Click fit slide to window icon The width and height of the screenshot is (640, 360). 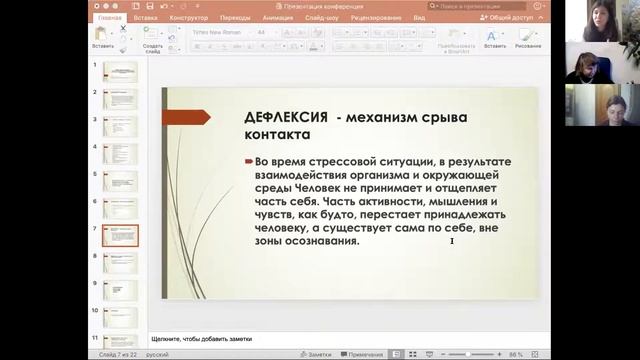(535, 354)
